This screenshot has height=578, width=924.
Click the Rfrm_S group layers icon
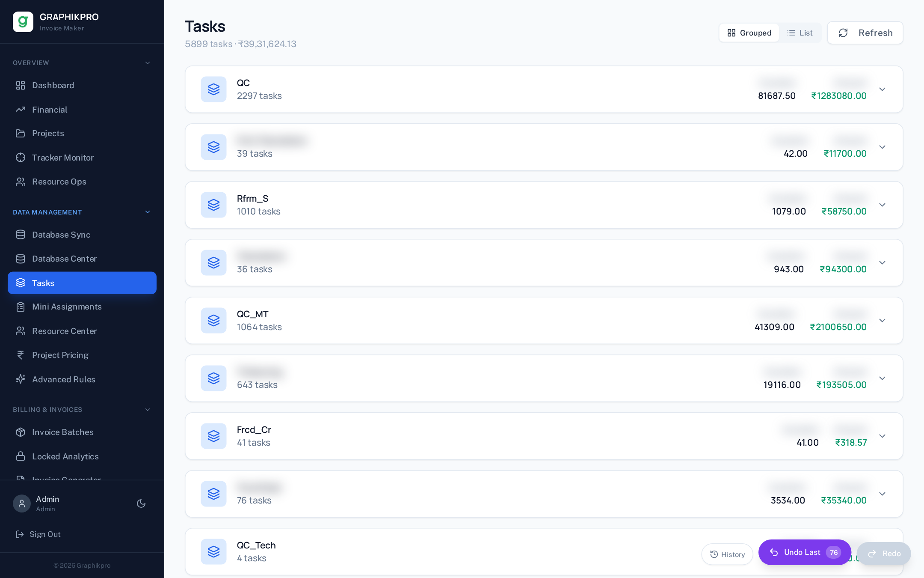(x=213, y=205)
